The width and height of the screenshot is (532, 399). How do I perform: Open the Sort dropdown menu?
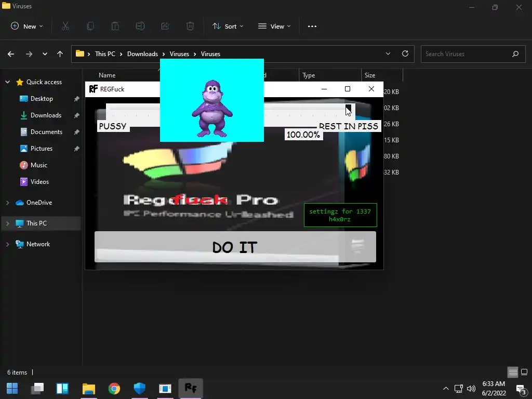(228, 26)
